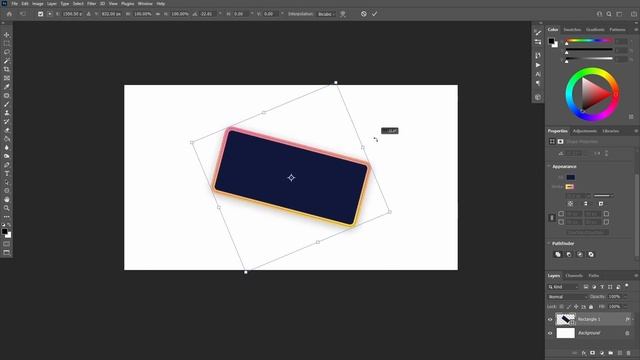Click the Home icon in options bar
Viewport: 640px width, 360px height.
[x=9, y=14]
